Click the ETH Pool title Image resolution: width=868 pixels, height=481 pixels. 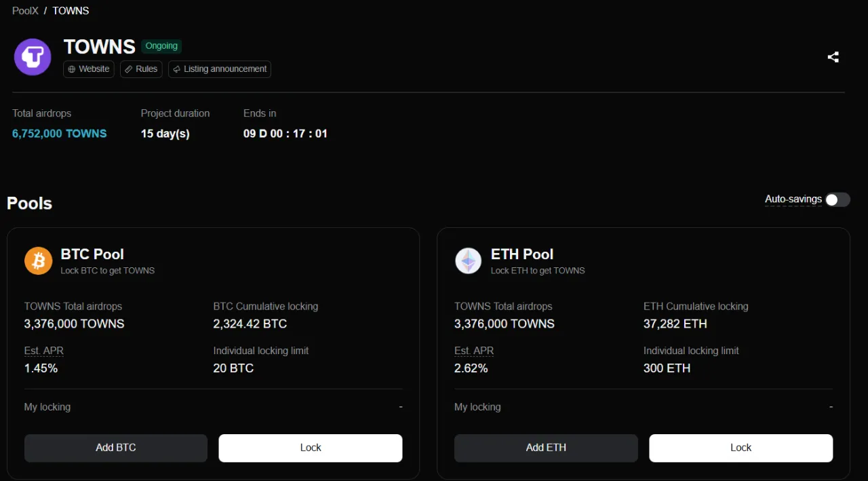coord(522,254)
